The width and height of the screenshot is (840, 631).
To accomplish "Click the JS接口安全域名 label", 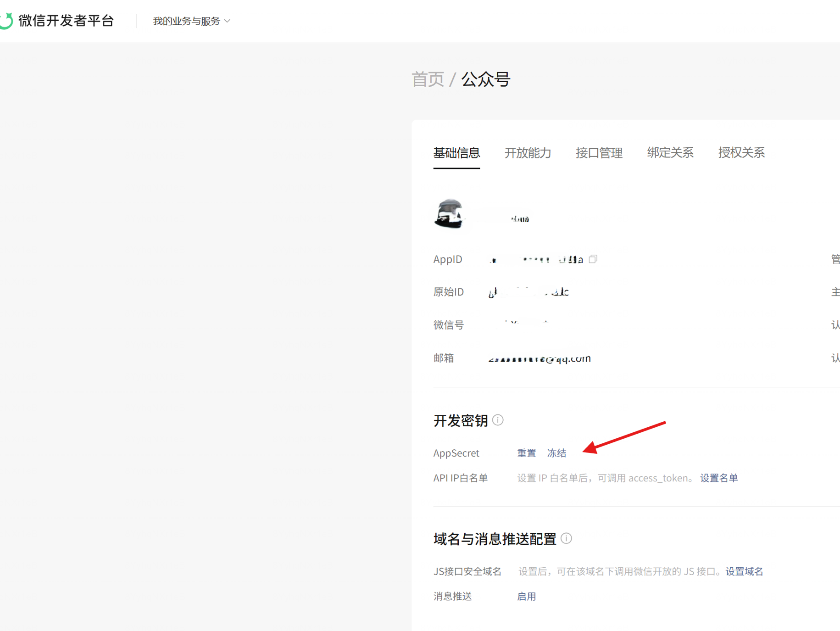I will pos(467,571).
